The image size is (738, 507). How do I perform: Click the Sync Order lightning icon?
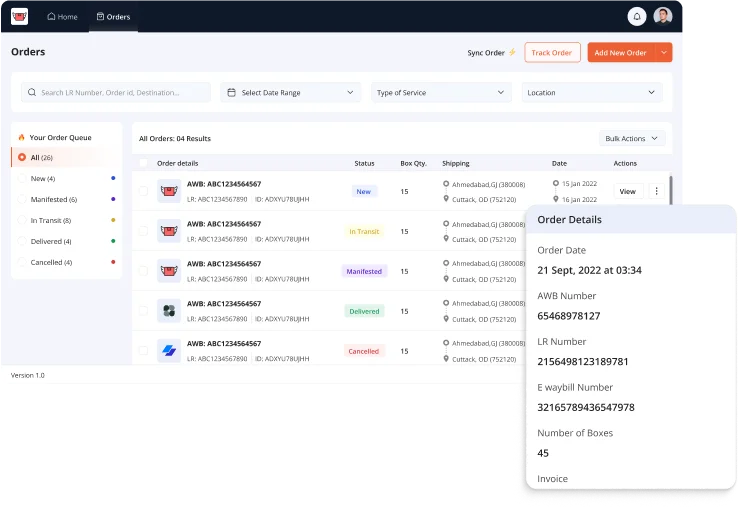[513, 53]
